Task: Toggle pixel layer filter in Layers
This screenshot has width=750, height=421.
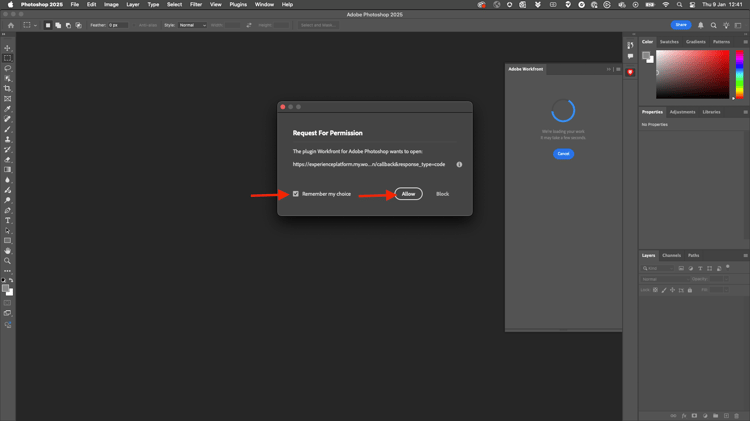Action: (x=681, y=268)
